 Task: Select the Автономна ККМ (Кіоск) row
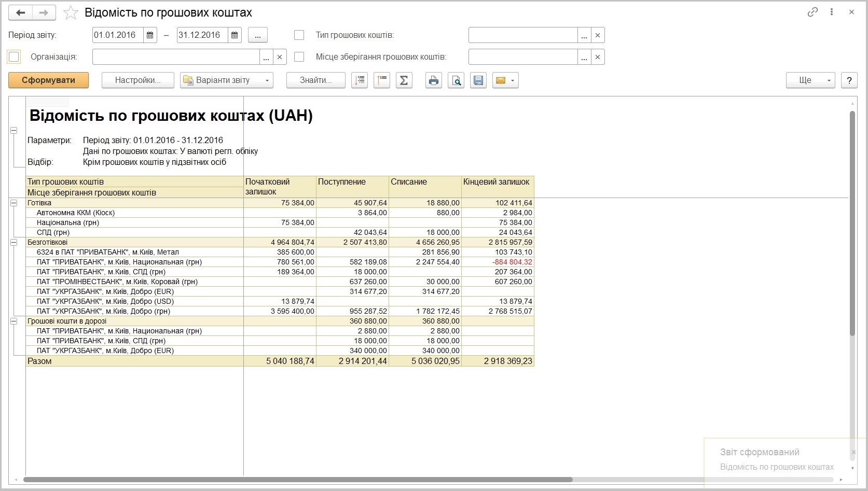(x=280, y=213)
